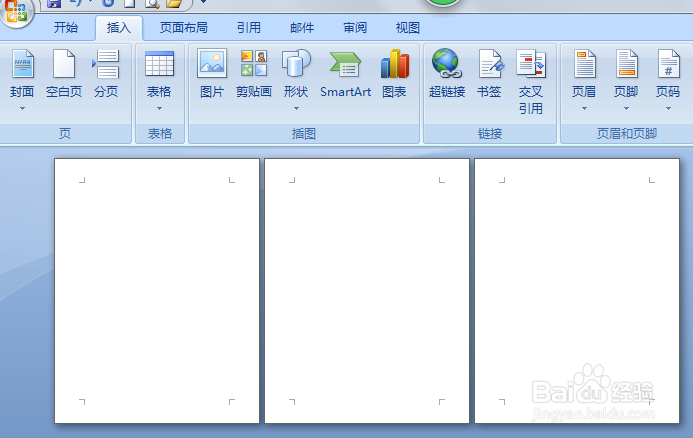The image size is (693, 438).
Task: Click the 页眉和页脚 group label
Action: [x=627, y=133]
